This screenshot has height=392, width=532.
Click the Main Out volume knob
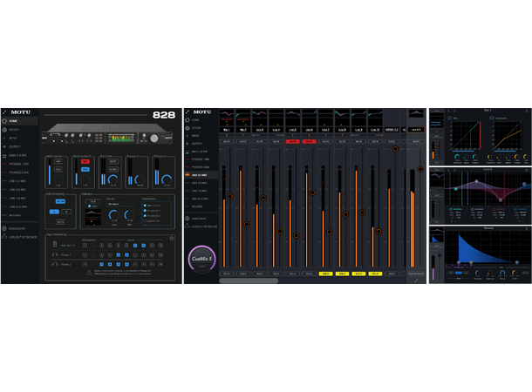[113, 179]
